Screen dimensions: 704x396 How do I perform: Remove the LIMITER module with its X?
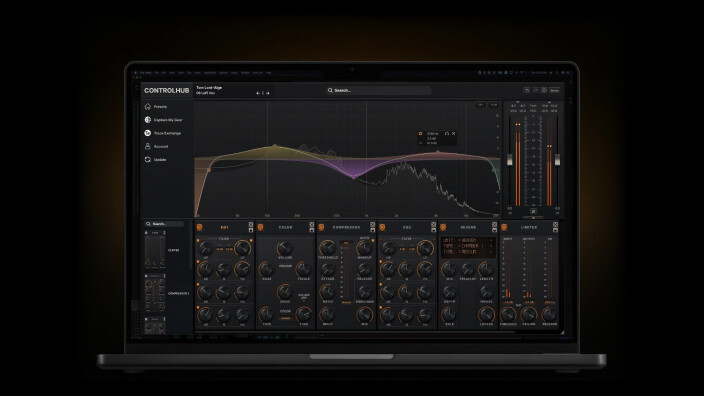(555, 224)
